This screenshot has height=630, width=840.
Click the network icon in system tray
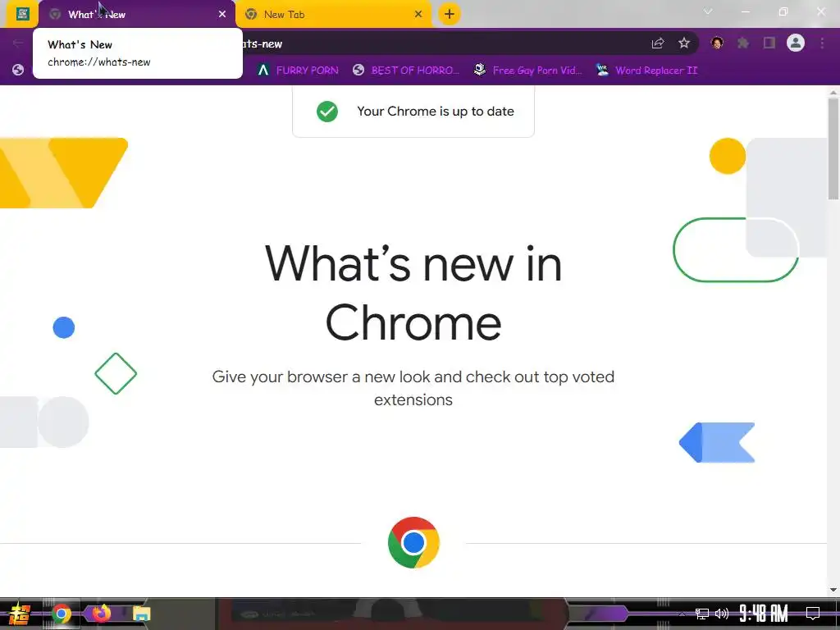(702, 614)
